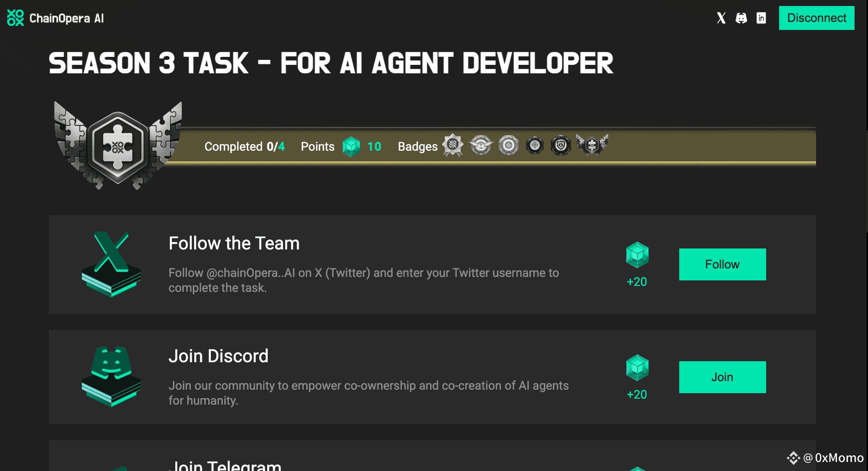Viewport: 868px width, 471px height.
Task: Select the sixth winged hexagon badge
Action: pyautogui.click(x=592, y=145)
